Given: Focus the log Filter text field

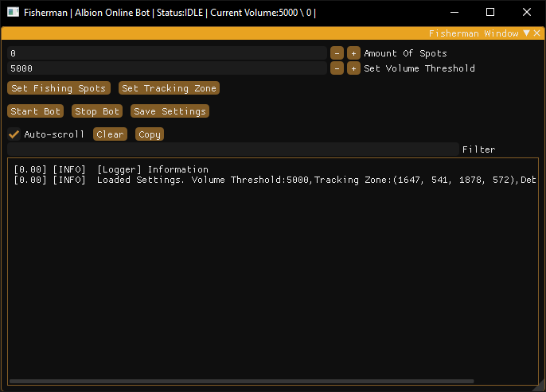Looking at the screenshot, I should [233, 149].
